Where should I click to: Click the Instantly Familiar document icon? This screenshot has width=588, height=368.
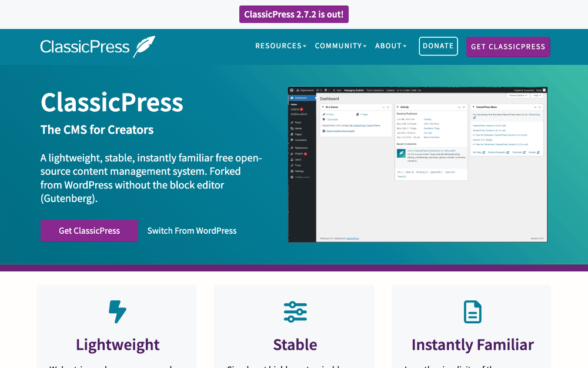(473, 311)
